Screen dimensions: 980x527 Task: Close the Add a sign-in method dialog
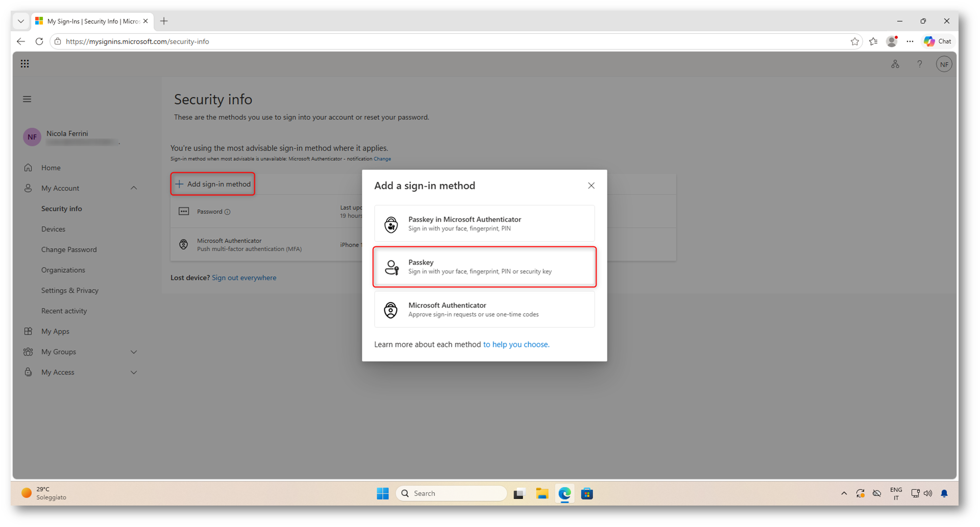tap(591, 186)
